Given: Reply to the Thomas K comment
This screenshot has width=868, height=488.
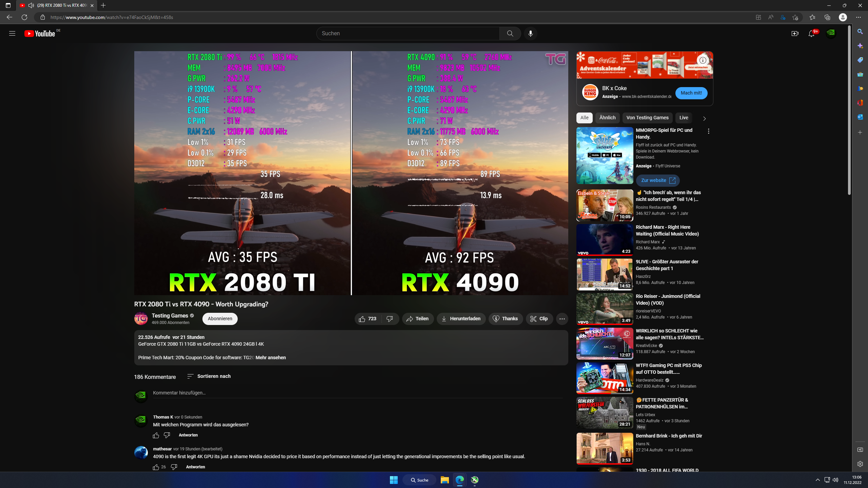Looking at the screenshot, I should 188,435.
